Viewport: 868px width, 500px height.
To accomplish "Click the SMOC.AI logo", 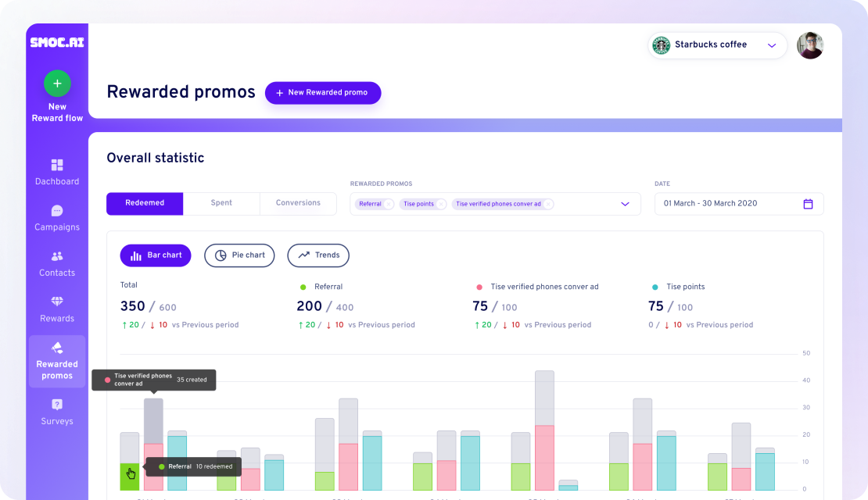I will pos(57,43).
